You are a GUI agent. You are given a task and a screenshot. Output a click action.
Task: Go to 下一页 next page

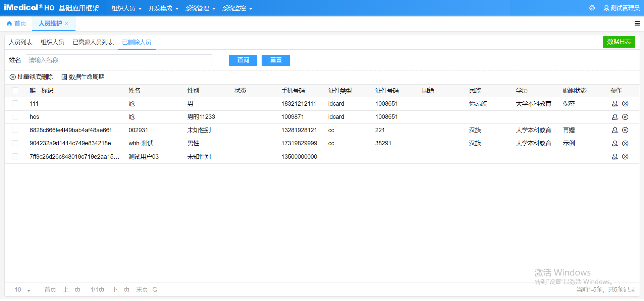pos(121,290)
